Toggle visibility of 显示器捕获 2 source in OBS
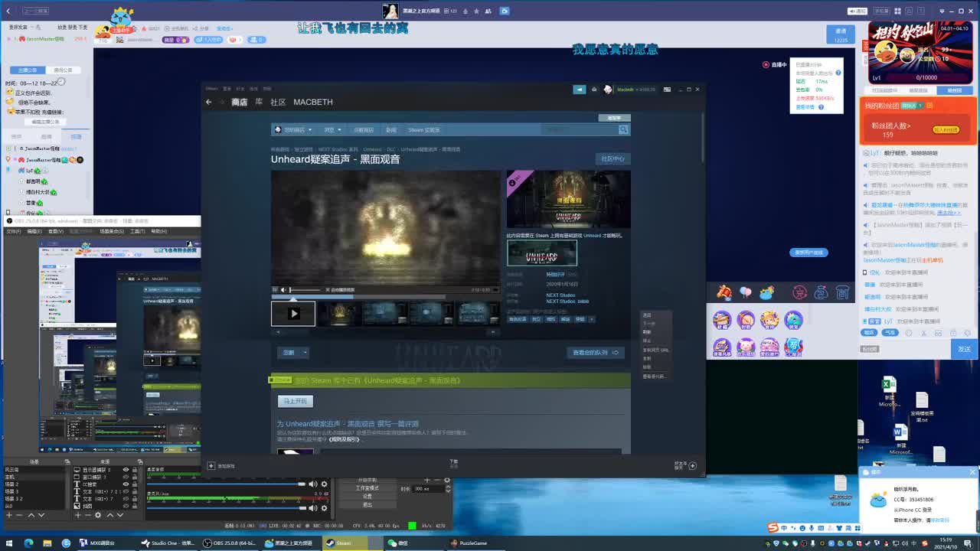This screenshot has width=980, height=551. [x=126, y=470]
